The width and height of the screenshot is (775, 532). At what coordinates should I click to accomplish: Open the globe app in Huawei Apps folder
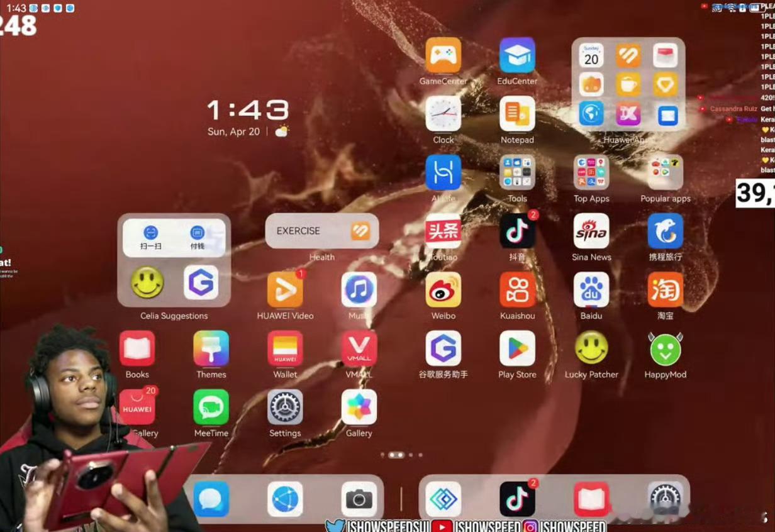pyautogui.click(x=591, y=114)
